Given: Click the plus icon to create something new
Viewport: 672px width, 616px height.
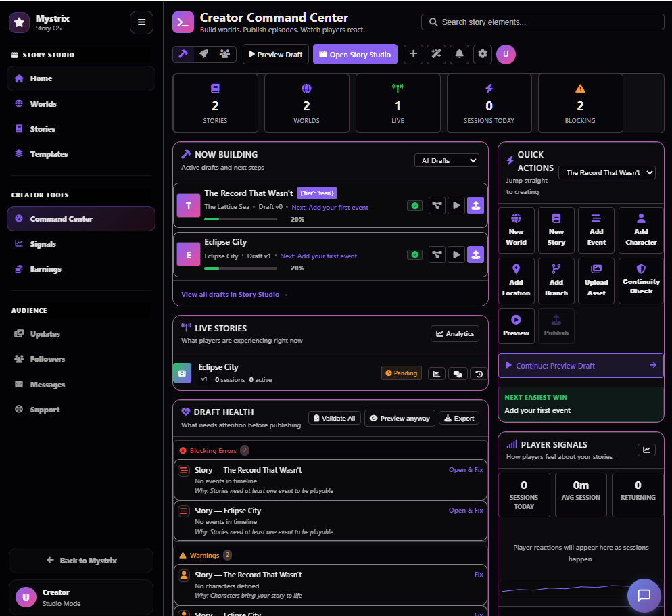Looking at the screenshot, I should tap(413, 54).
